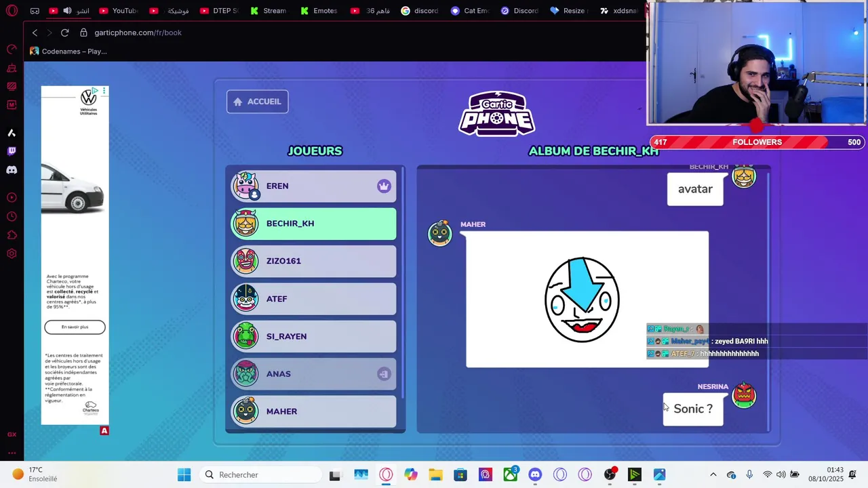Viewport: 868px width, 488px height.
Task: Open the Twitch sidebar panel
Action: coord(12,151)
